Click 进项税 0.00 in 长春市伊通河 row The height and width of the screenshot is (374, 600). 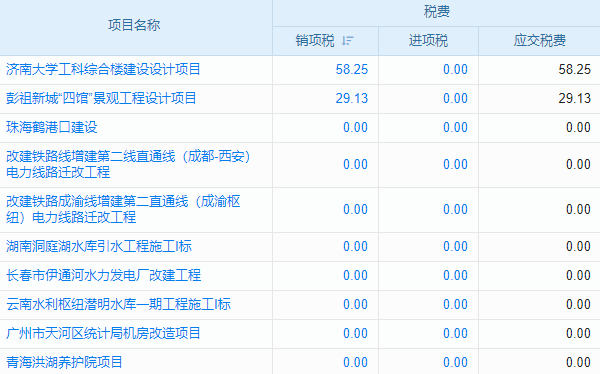(455, 276)
